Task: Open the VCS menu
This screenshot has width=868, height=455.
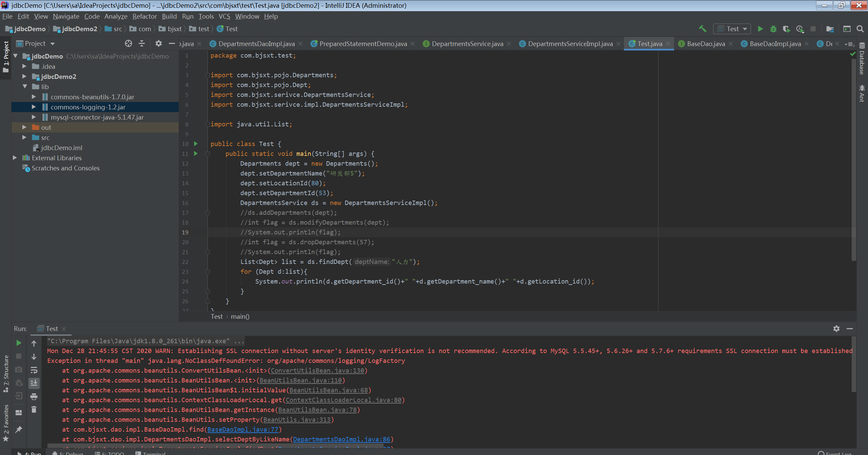Action: pyautogui.click(x=224, y=16)
